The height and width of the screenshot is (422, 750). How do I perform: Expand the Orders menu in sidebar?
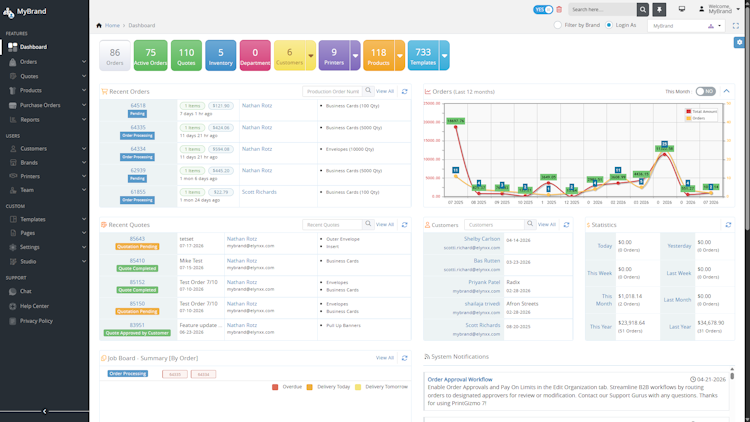(44, 62)
